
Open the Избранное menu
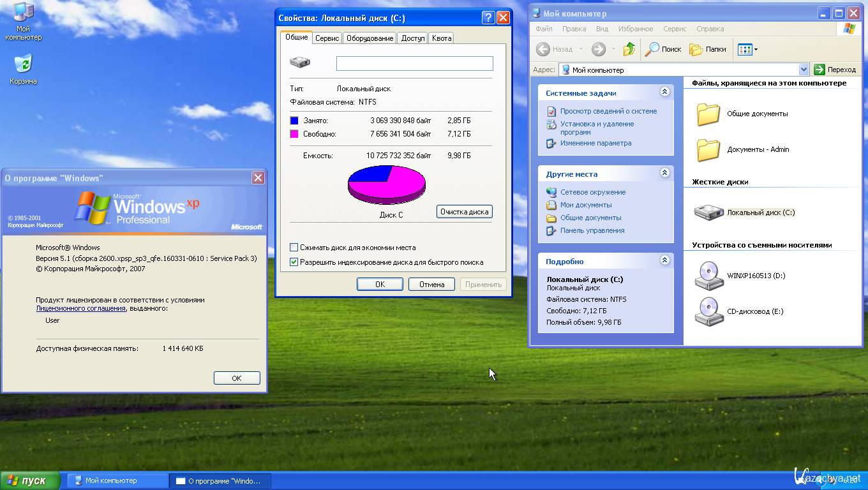pos(635,29)
